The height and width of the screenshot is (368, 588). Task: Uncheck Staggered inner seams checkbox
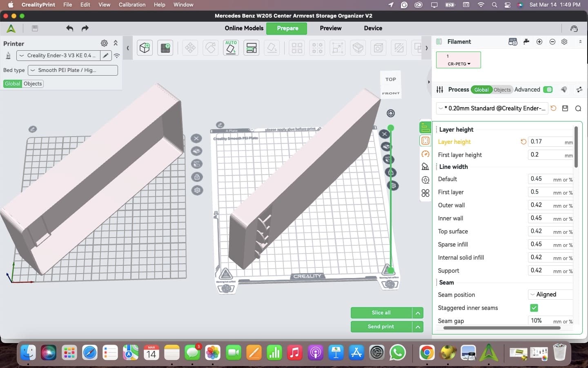[534, 307]
